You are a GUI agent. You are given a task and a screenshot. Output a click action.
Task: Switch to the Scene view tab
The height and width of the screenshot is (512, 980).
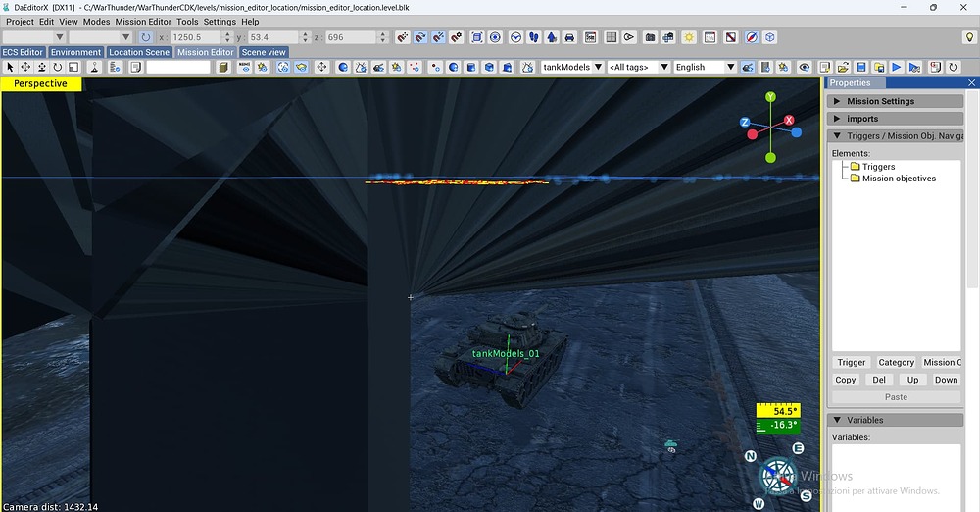pos(264,52)
